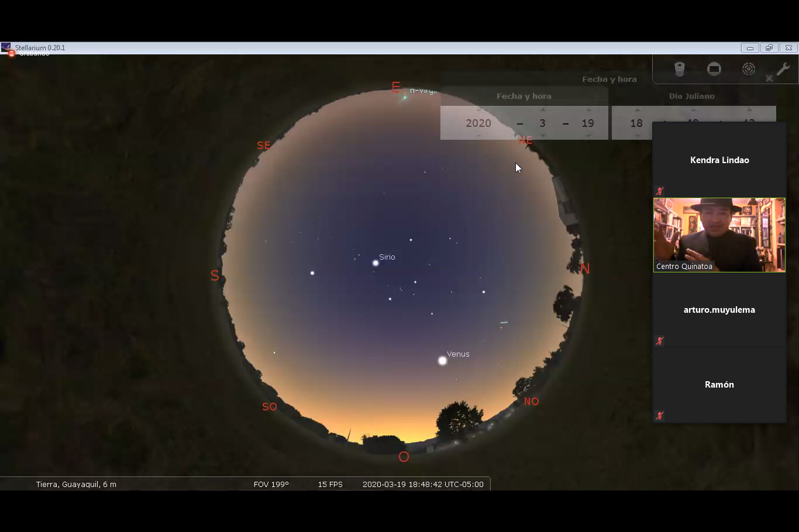Screen dimensions: 799x532
Task: Click the Tierra, Guayaquil location text
Action: click(76, 484)
